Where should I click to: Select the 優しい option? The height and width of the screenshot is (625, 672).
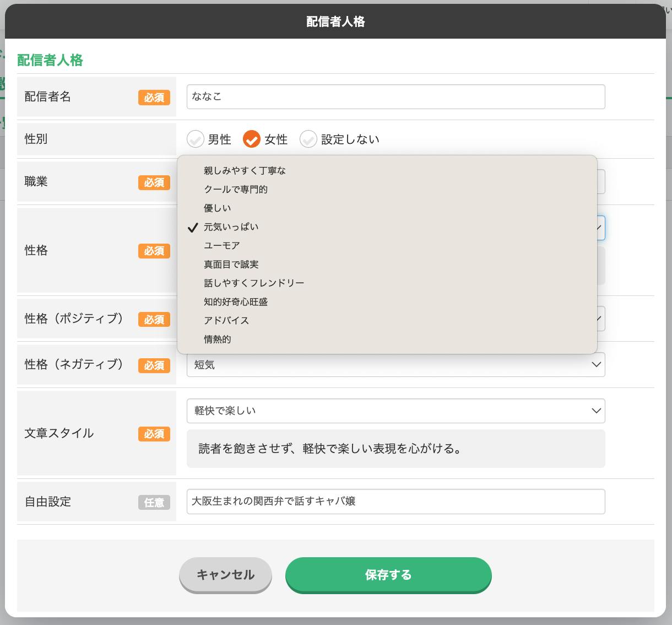(217, 208)
